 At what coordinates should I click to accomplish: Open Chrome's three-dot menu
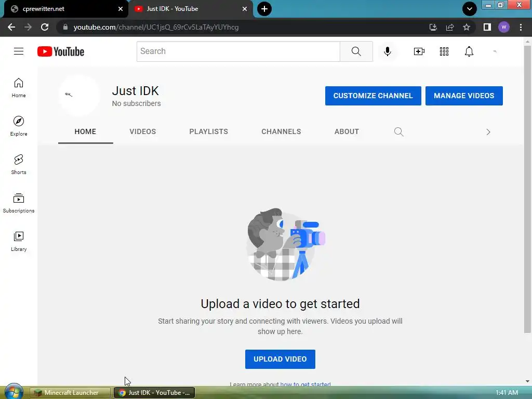tap(521, 27)
